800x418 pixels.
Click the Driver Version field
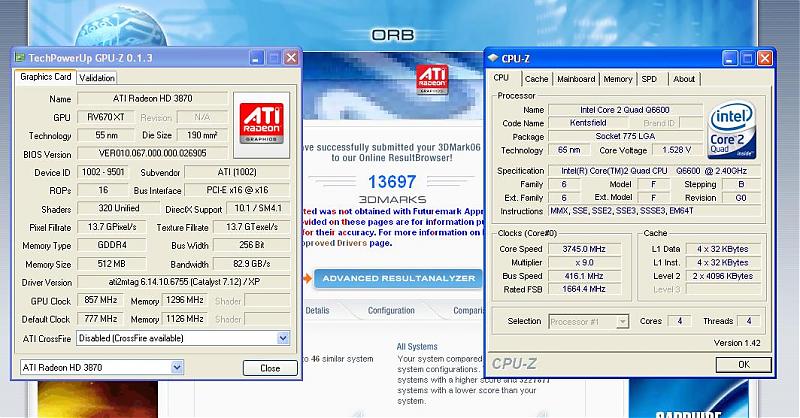(184, 282)
